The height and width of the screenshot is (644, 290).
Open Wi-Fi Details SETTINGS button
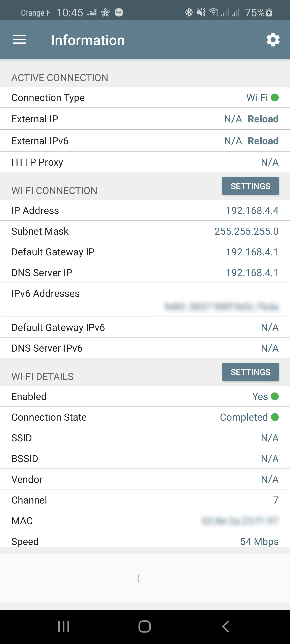pos(250,372)
